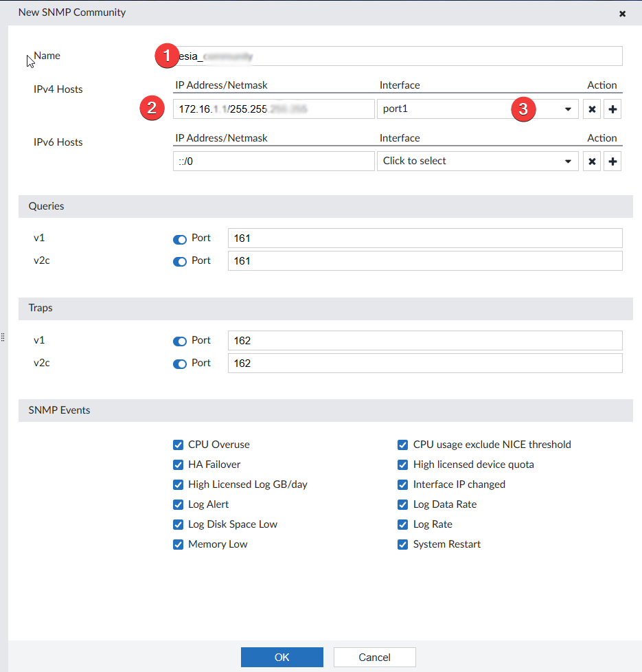642x672 pixels.
Task: Toggle Traps v2c port switch
Action: 180,364
